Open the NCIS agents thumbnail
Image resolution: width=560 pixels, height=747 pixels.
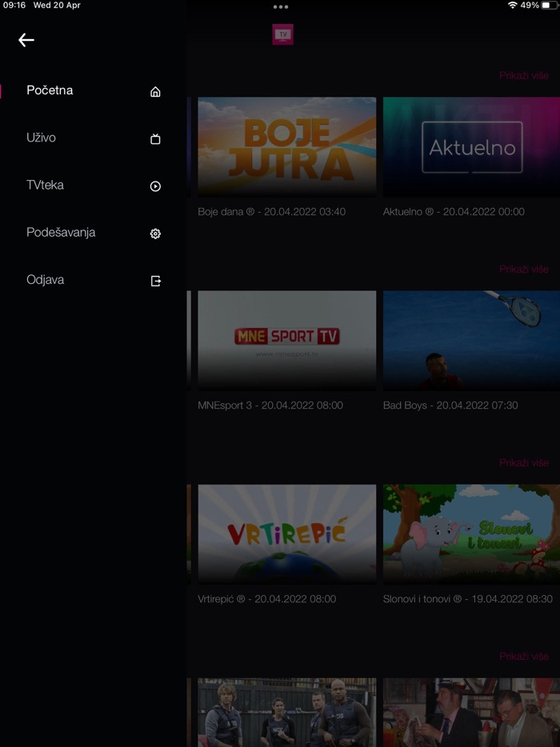click(287, 713)
